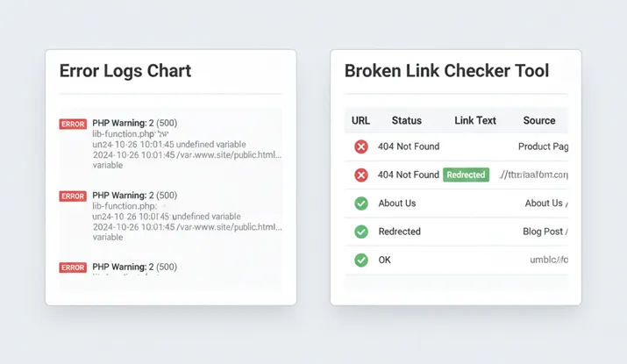Click red X icon beside Redirected badge row
Viewport: 627px width, 364px height.
(x=360, y=175)
